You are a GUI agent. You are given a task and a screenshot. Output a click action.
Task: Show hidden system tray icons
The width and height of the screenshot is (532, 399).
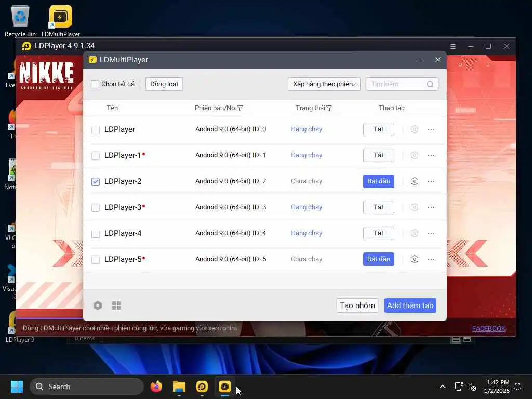[x=443, y=387]
